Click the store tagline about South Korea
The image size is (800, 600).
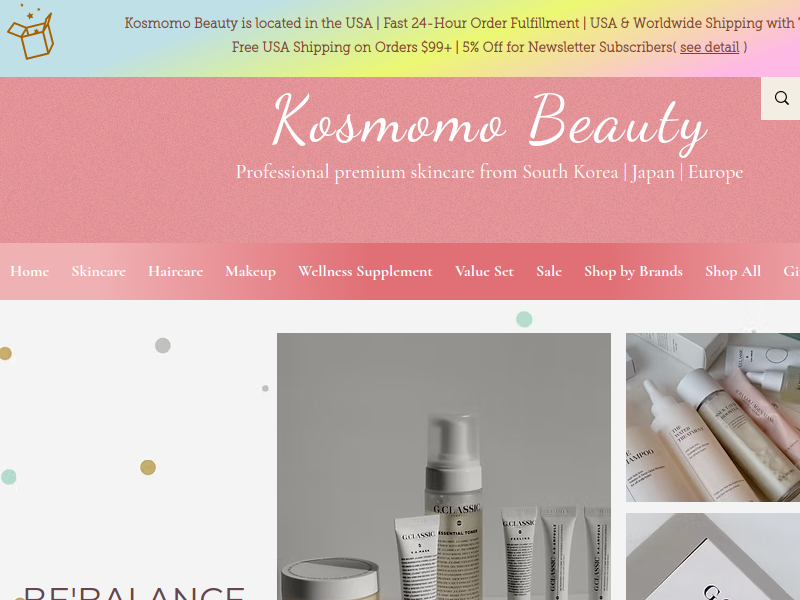click(489, 172)
